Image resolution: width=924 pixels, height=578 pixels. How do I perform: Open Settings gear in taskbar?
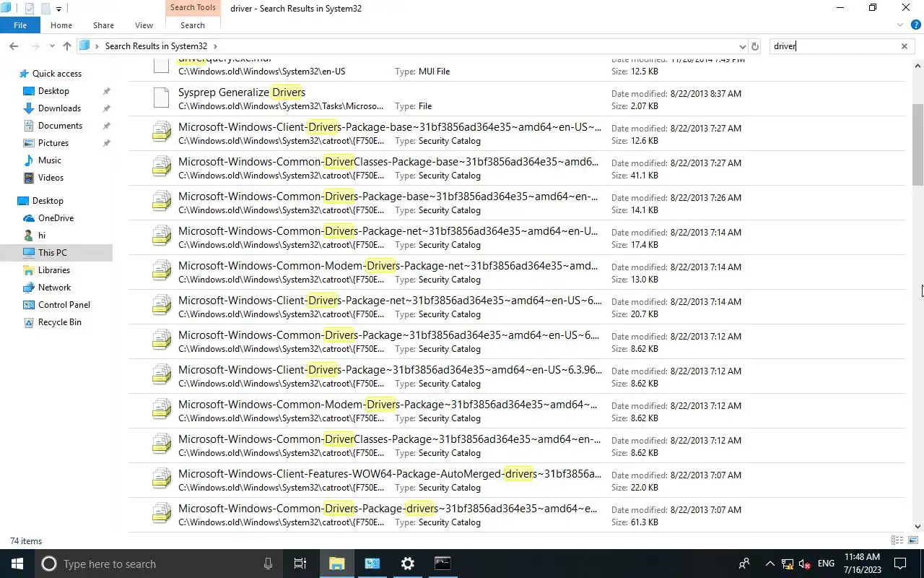pyautogui.click(x=407, y=564)
